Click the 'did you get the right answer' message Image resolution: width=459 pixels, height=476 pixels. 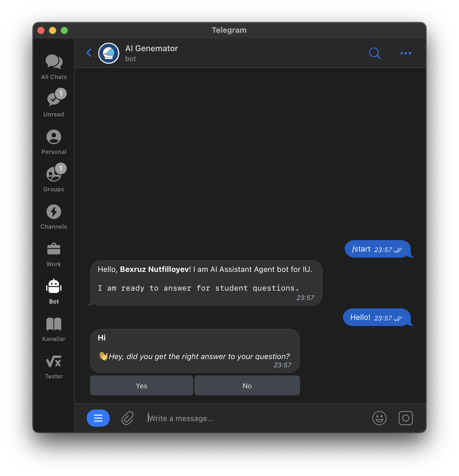(195, 351)
